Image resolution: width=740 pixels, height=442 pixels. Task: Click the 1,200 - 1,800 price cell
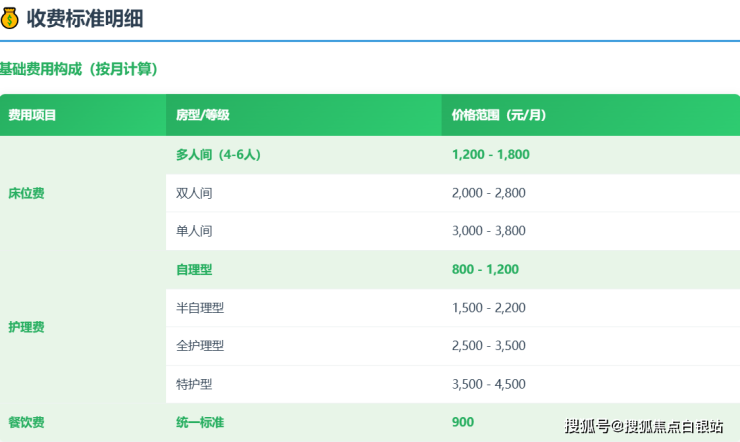click(490, 155)
